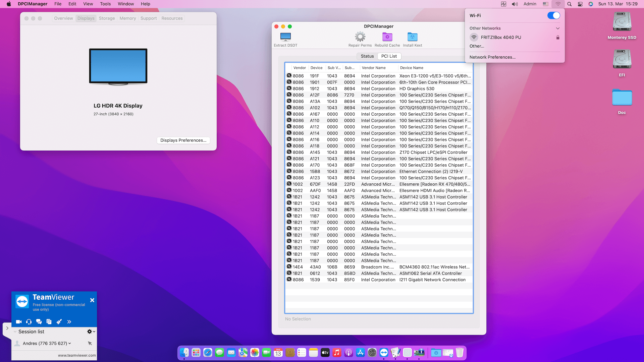Click the Repair Perms gear icon
The image size is (644, 362).
tap(360, 37)
